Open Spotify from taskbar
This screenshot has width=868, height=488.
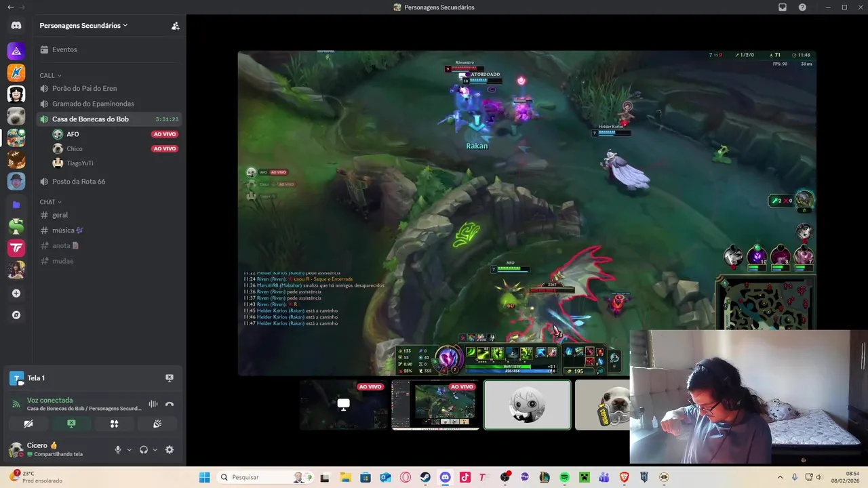pyautogui.click(x=564, y=477)
